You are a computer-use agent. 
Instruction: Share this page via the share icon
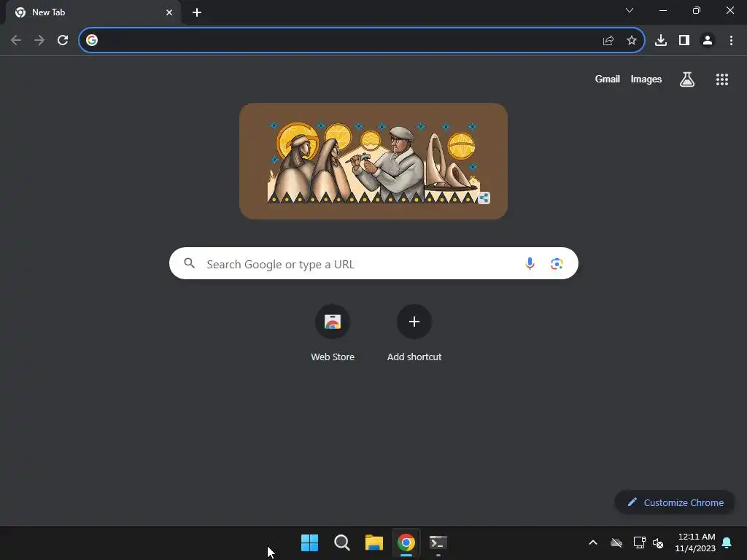pyautogui.click(x=608, y=41)
